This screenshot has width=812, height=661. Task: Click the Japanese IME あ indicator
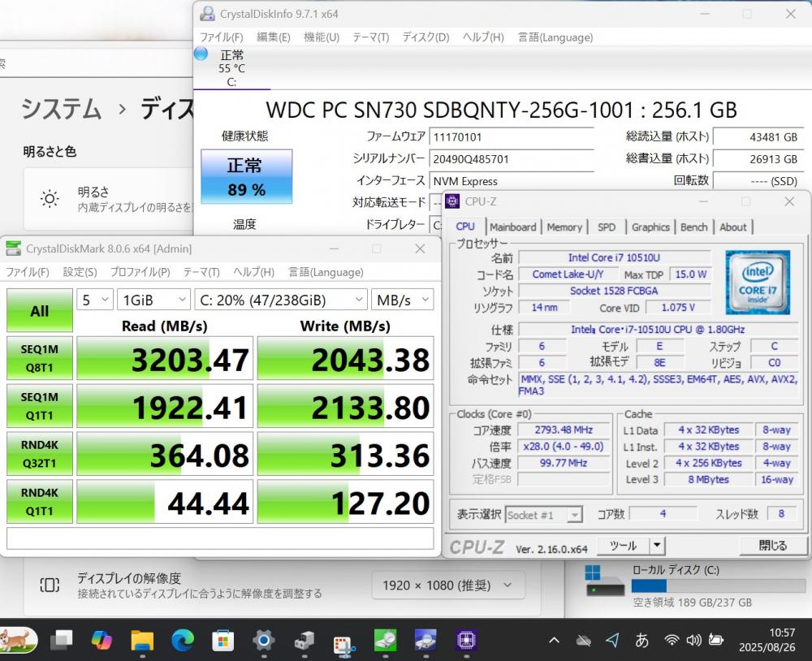click(641, 640)
